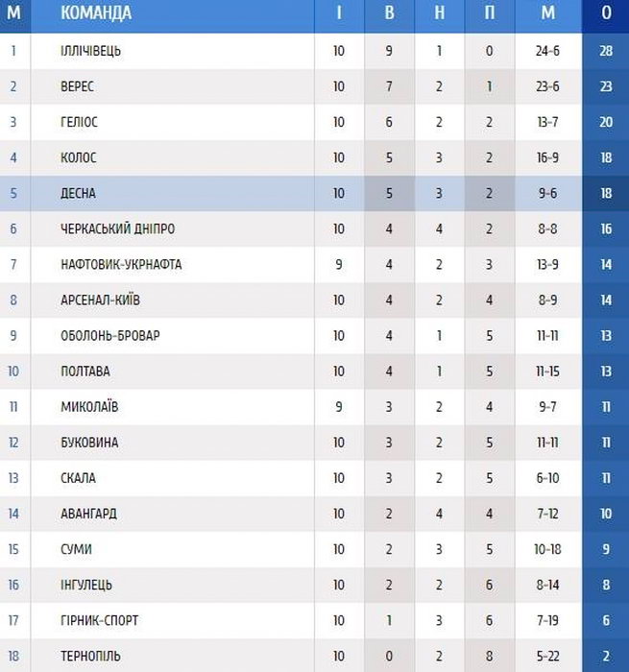Open Черкаський Дніпро team link
The width and height of the screenshot is (629, 672).
pos(117,228)
